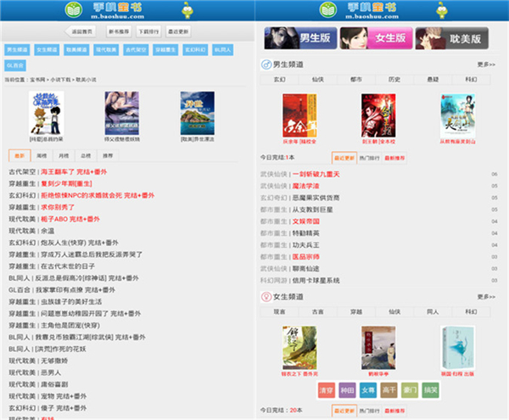Viewport: 509px width, 420px height.
Task: Click the female symbol icon beside 女生频道
Action: pyautogui.click(x=266, y=297)
